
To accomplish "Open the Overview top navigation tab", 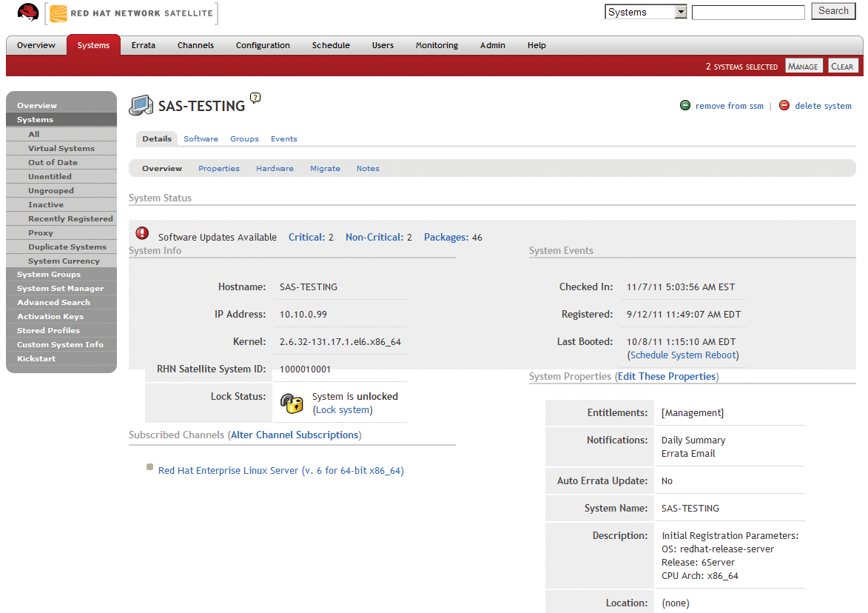I will point(36,45).
